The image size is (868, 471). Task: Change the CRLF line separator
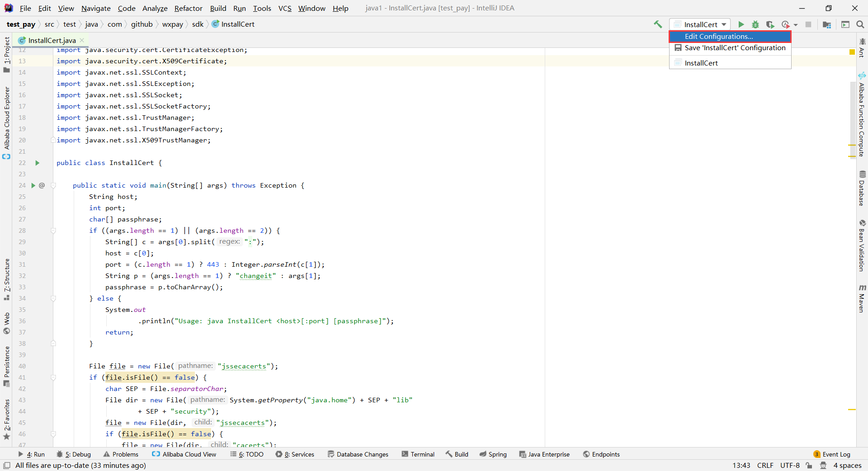[765, 465]
